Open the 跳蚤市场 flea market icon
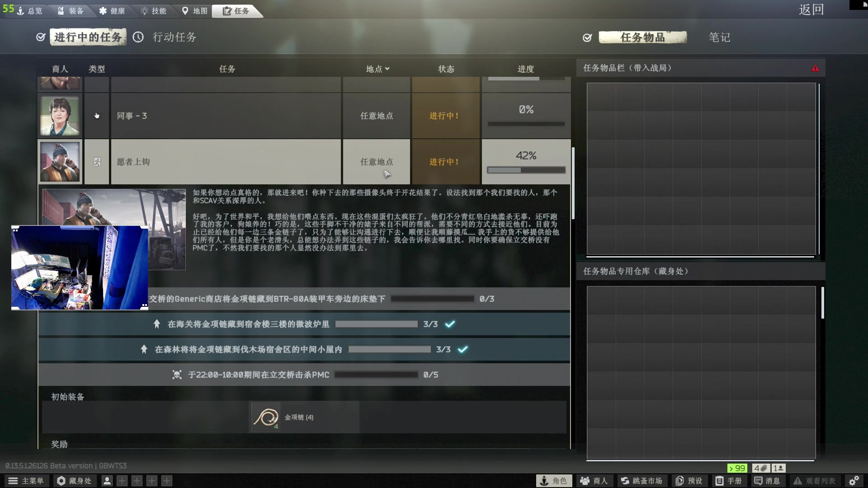The image size is (868, 488). (642, 481)
